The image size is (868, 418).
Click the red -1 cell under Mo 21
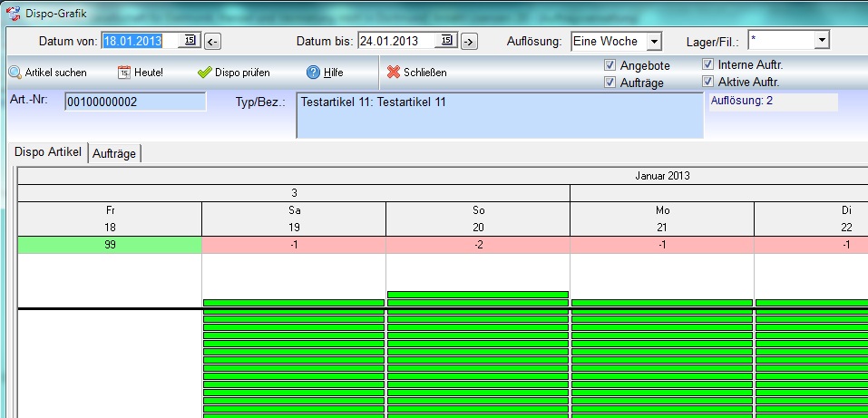pyautogui.click(x=662, y=245)
